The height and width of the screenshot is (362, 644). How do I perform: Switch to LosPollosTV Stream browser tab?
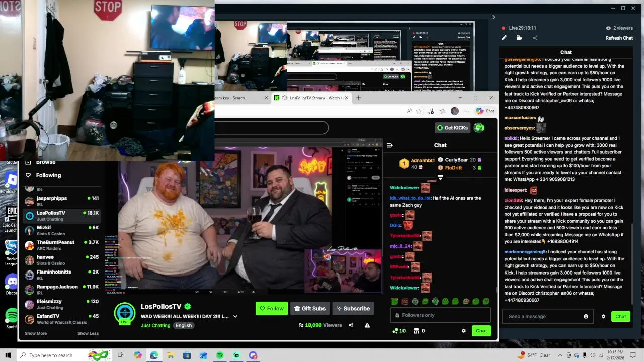311,98
